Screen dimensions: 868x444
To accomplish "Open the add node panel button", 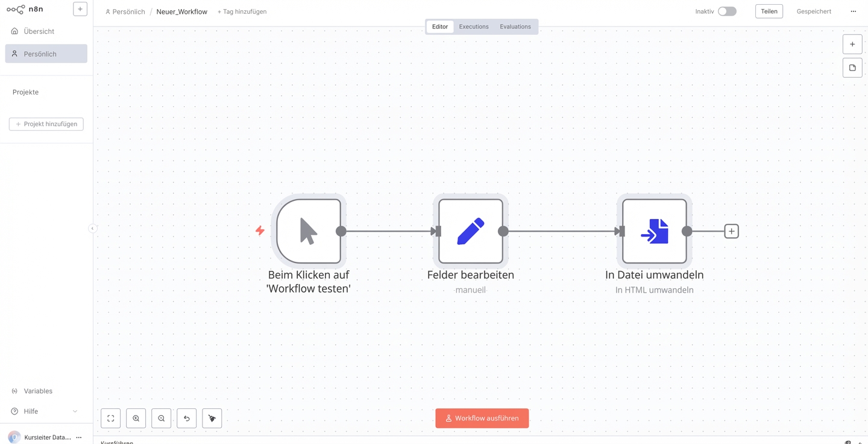I will pos(852,44).
